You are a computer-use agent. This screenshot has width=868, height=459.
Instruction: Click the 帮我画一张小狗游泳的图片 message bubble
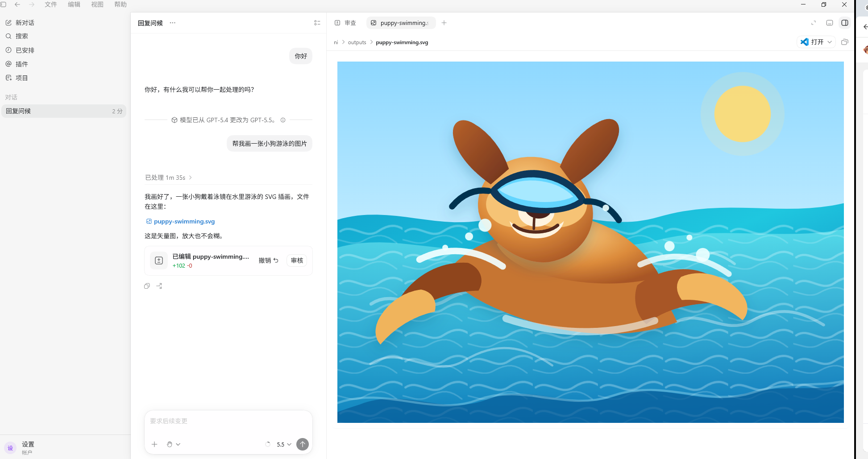270,144
